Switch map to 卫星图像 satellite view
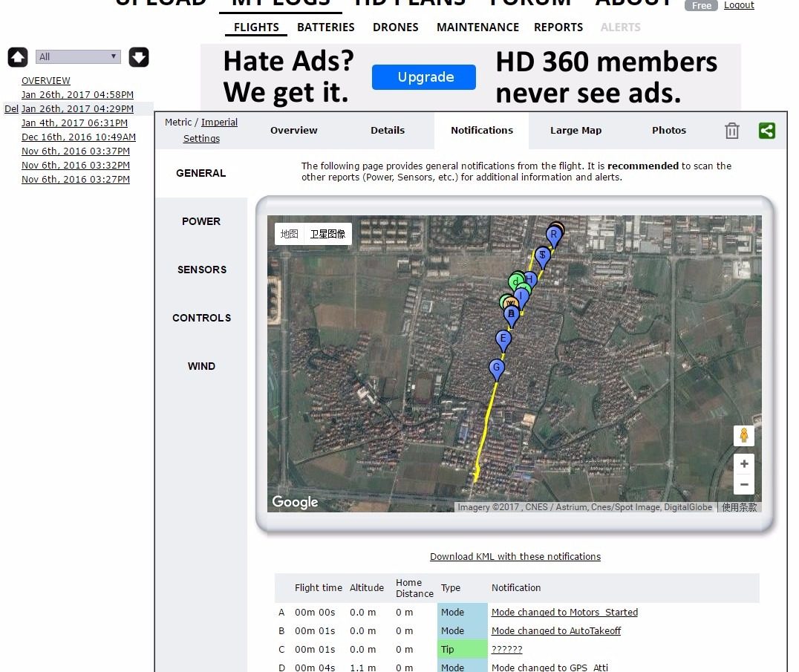This screenshot has width=799, height=672. [327, 234]
